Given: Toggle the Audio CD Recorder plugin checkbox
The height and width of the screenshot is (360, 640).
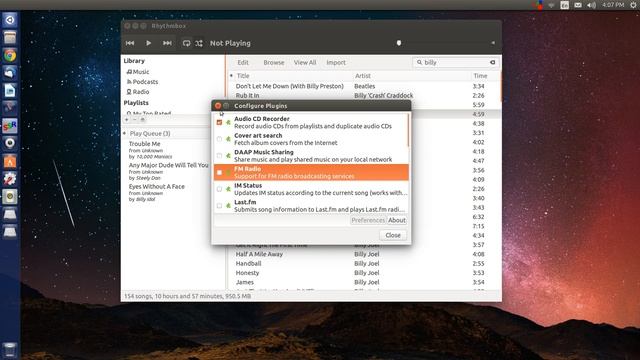Looking at the screenshot, I should tap(219, 122).
